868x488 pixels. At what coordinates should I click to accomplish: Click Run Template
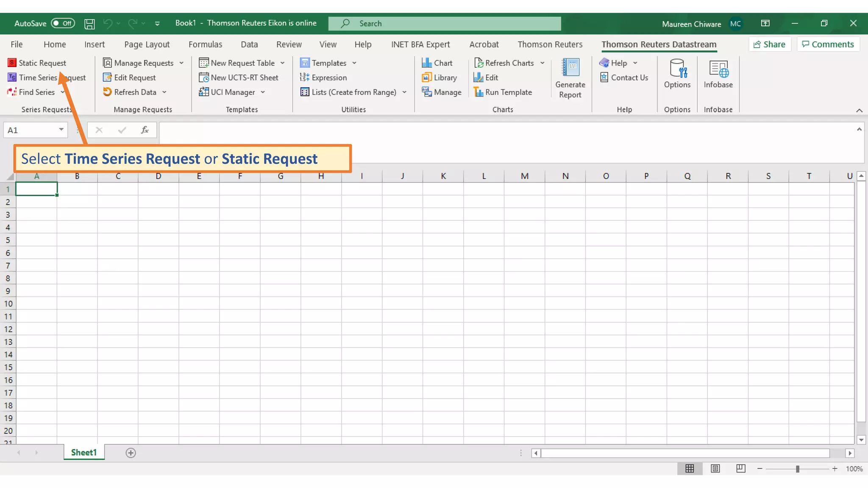503,92
